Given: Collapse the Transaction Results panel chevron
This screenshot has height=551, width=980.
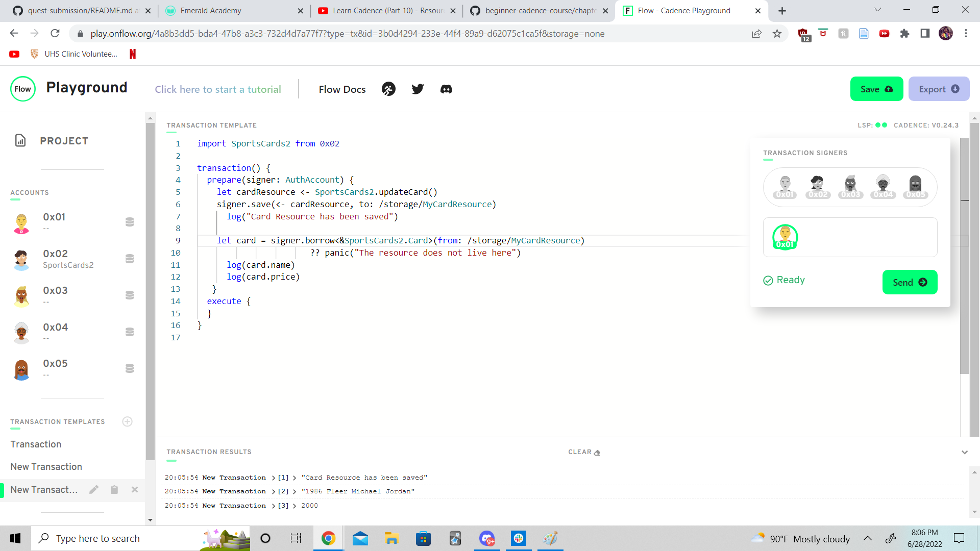Looking at the screenshot, I should [965, 452].
